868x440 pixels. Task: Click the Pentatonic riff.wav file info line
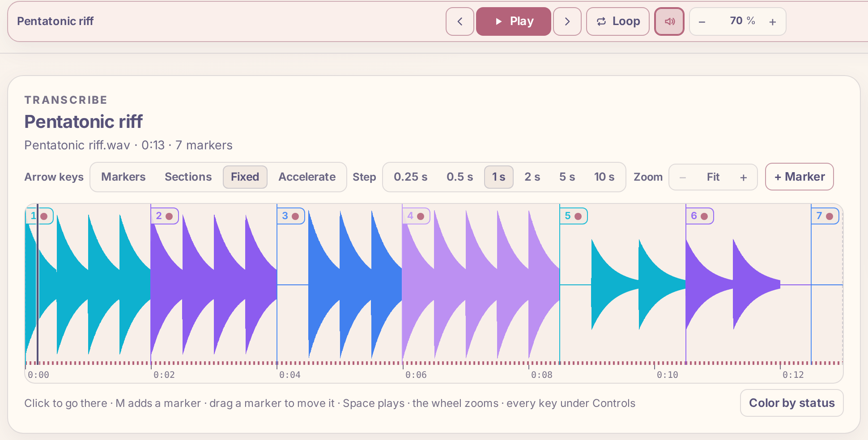coord(128,145)
